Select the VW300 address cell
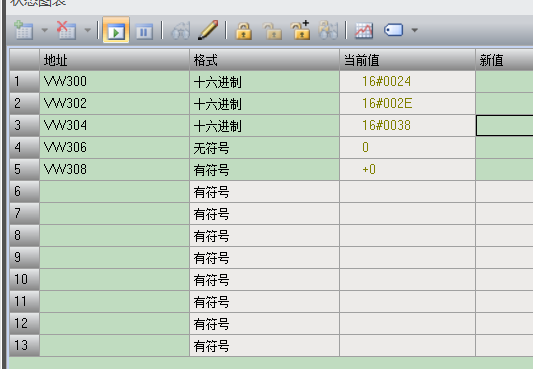This screenshot has height=369, width=533. point(115,82)
